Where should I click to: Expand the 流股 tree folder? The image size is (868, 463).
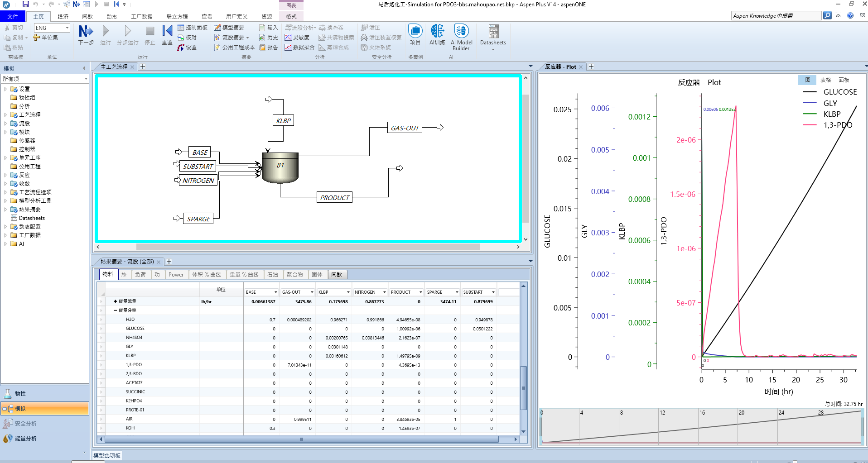pos(5,124)
